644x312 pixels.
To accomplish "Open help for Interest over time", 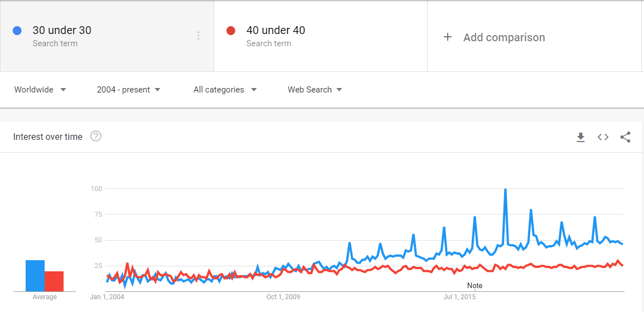I will [96, 136].
